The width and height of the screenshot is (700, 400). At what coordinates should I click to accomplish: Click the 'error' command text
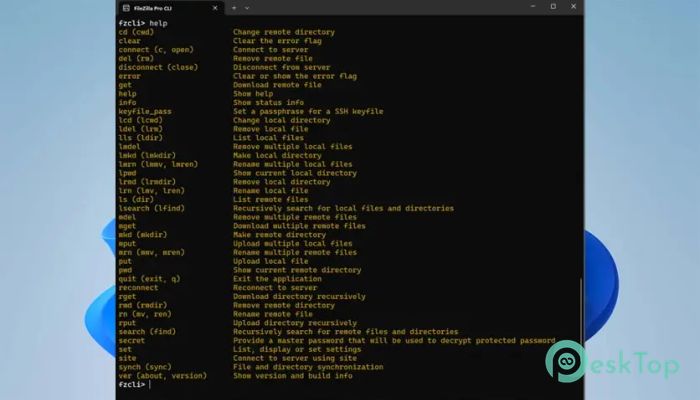pos(129,76)
